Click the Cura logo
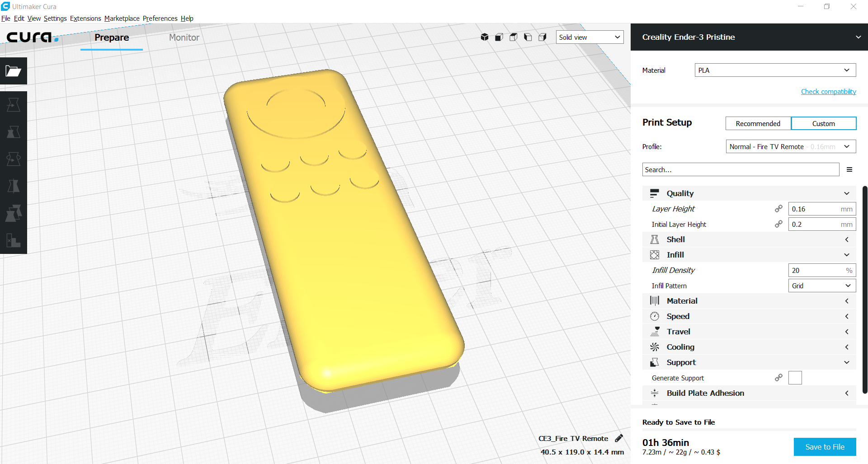The height and width of the screenshot is (464, 868). 33,37
